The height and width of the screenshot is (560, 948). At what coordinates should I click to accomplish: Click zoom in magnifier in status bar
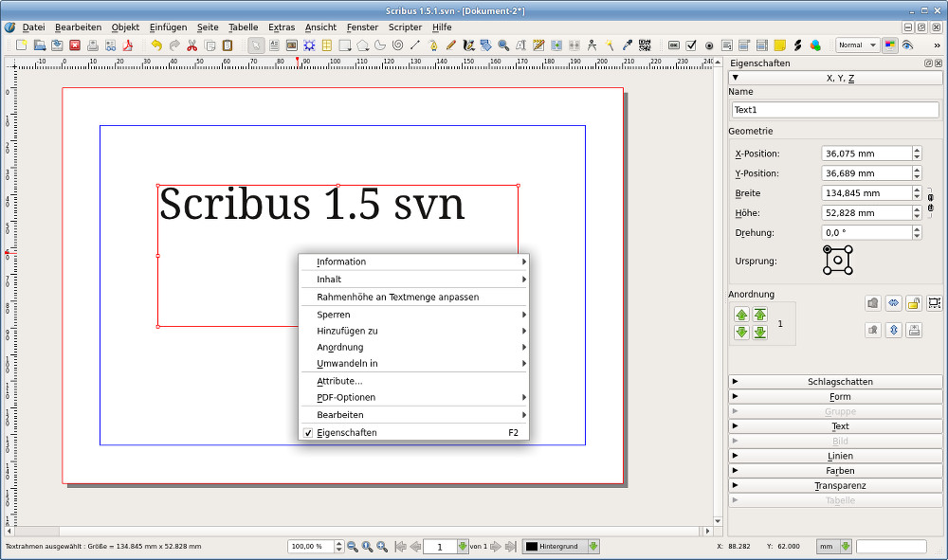tap(382, 547)
